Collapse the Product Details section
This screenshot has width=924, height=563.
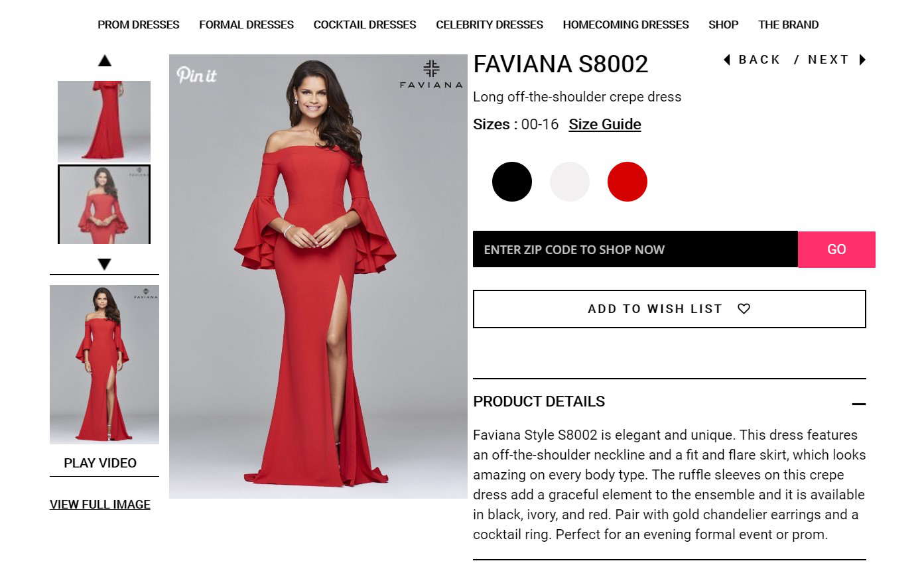(859, 404)
